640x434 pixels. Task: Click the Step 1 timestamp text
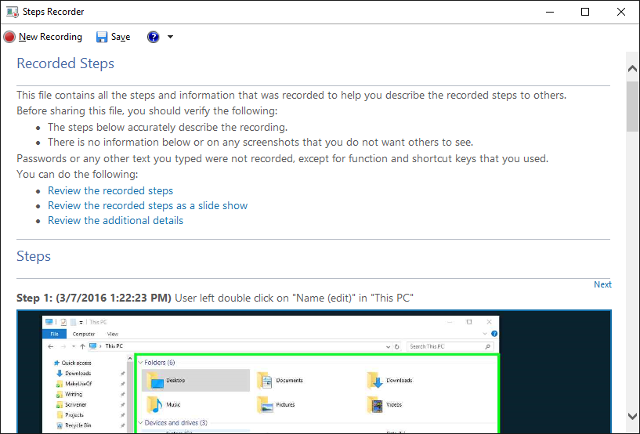pos(113,298)
